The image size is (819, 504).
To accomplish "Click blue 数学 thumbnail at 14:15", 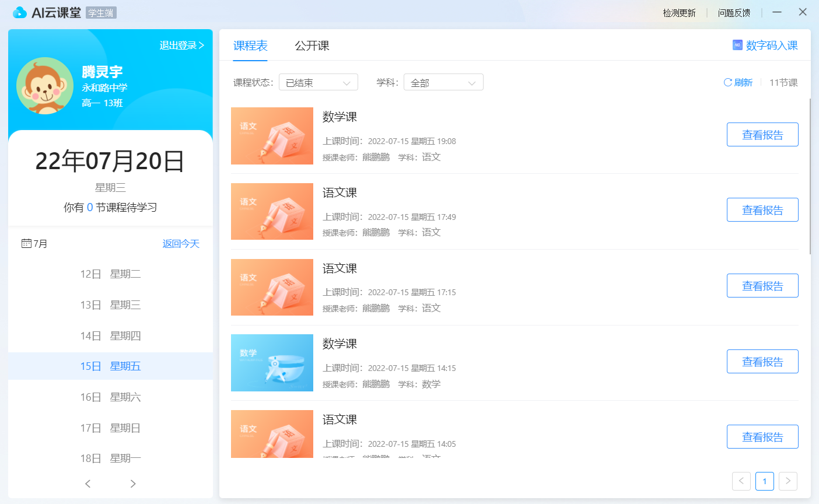I will (x=272, y=363).
